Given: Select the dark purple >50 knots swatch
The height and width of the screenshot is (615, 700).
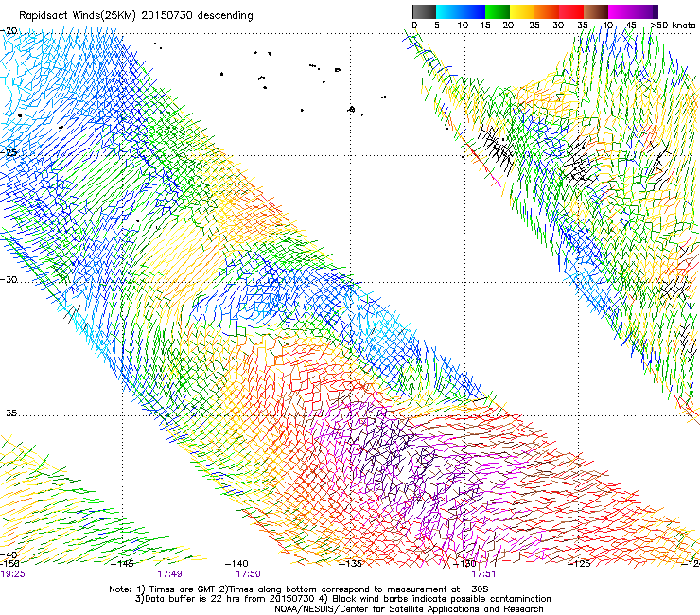Looking at the screenshot, I should [x=655, y=11].
